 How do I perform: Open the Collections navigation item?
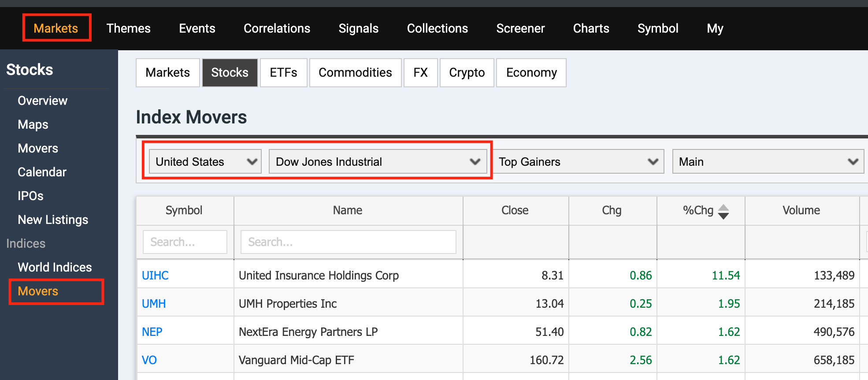(437, 28)
